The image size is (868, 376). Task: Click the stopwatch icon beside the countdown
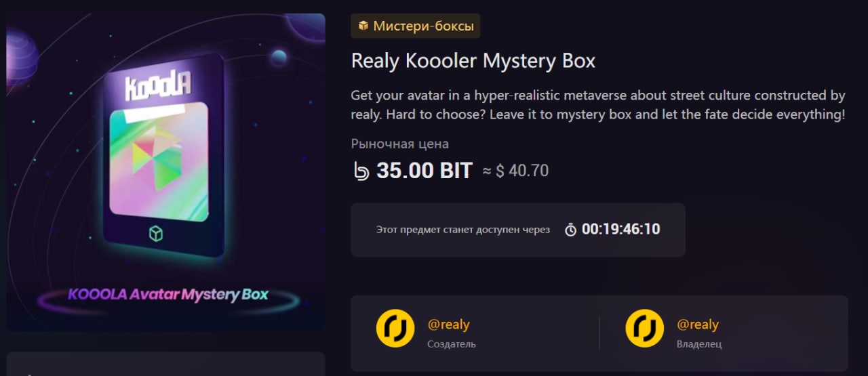click(x=571, y=230)
